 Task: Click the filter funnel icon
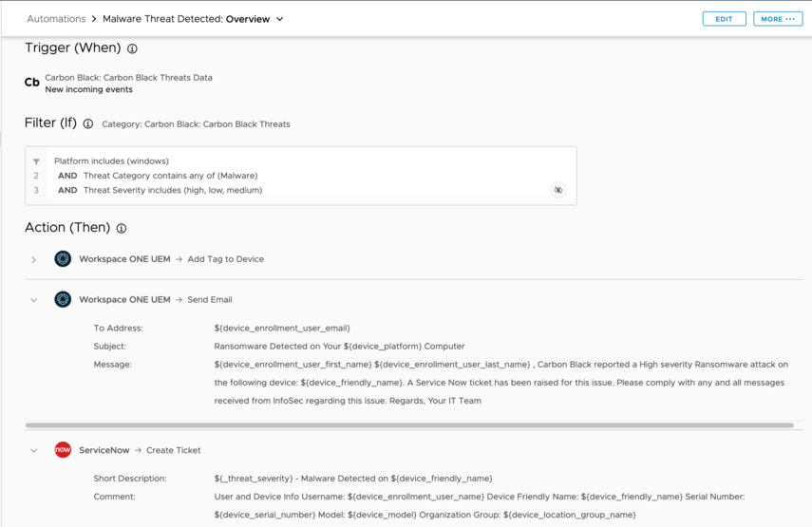(36, 161)
